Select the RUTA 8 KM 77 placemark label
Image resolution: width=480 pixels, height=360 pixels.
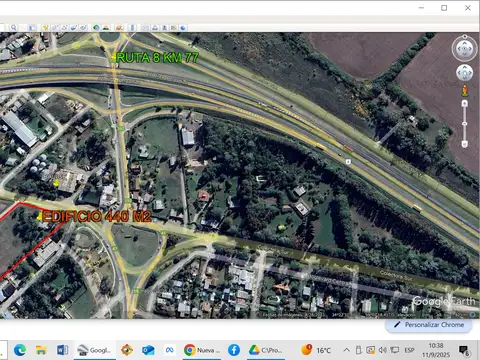click(x=157, y=58)
